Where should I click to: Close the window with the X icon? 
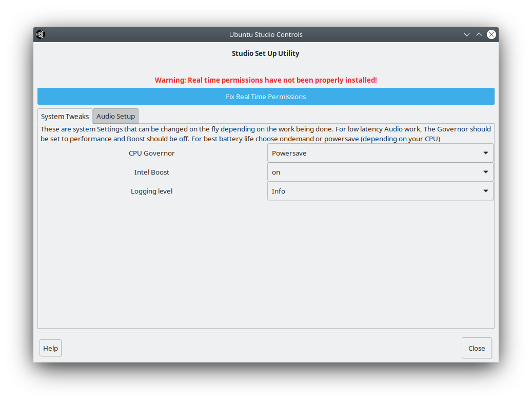pos(491,34)
